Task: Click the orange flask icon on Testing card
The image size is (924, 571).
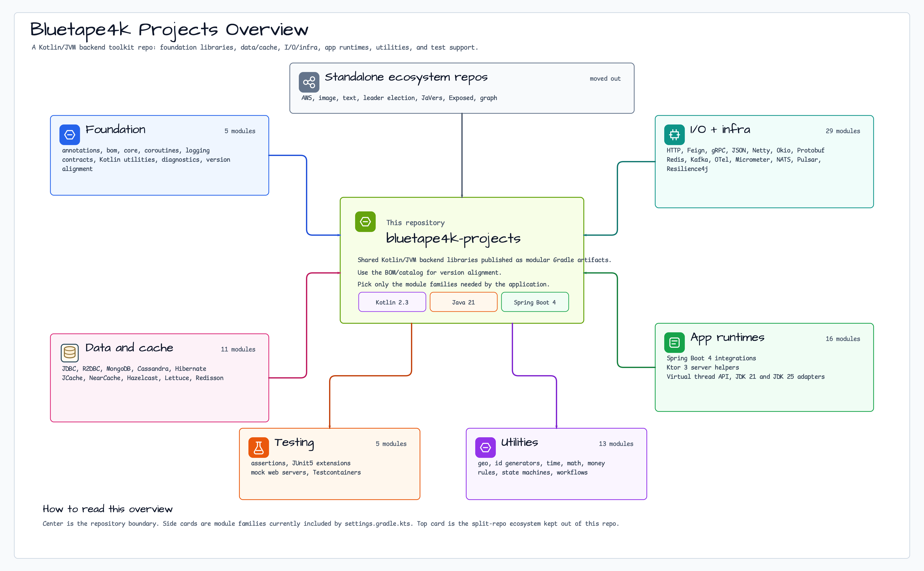Action: pos(259,448)
